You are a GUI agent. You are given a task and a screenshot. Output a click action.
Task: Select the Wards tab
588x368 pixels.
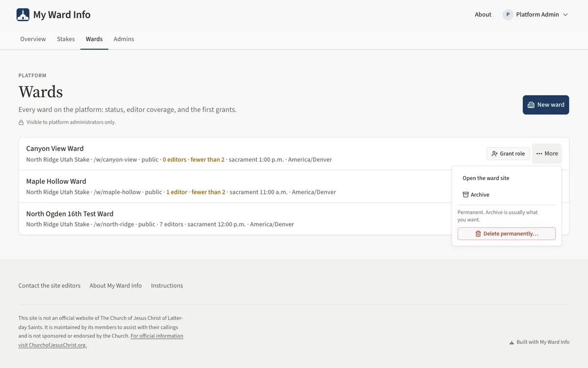94,39
